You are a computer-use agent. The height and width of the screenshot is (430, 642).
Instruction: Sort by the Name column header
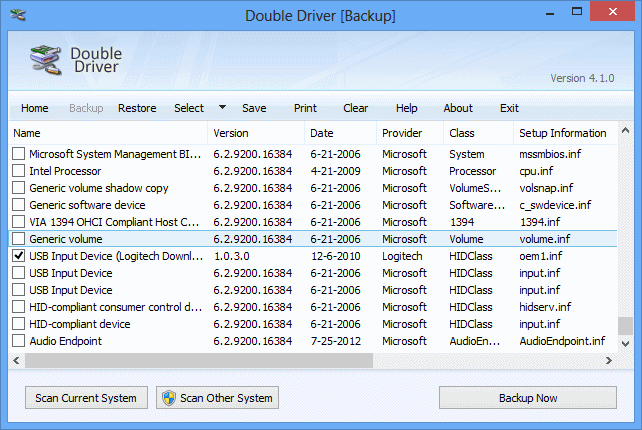pyautogui.click(x=108, y=133)
